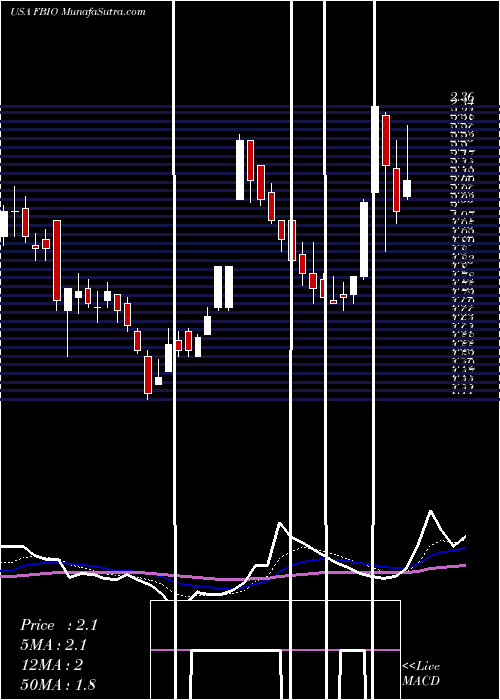
Task: Click the '<<Live MACD' label
Action: [421, 673]
